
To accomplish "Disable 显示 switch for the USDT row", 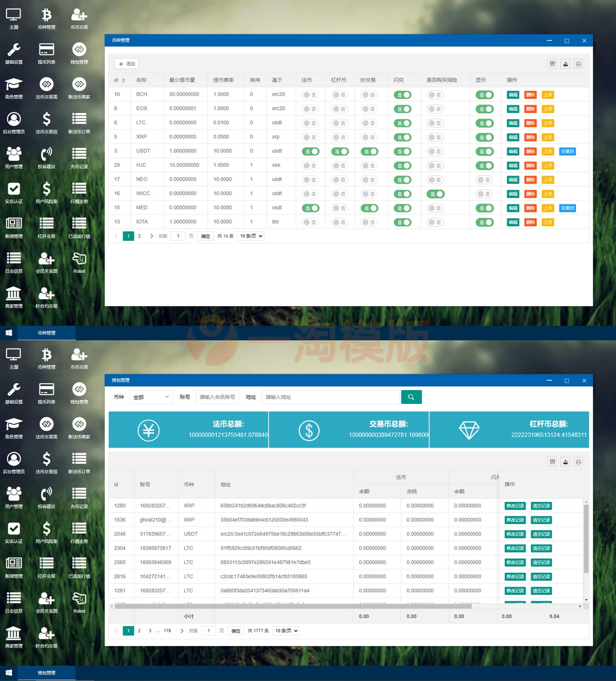I will [x=485, y=151].
